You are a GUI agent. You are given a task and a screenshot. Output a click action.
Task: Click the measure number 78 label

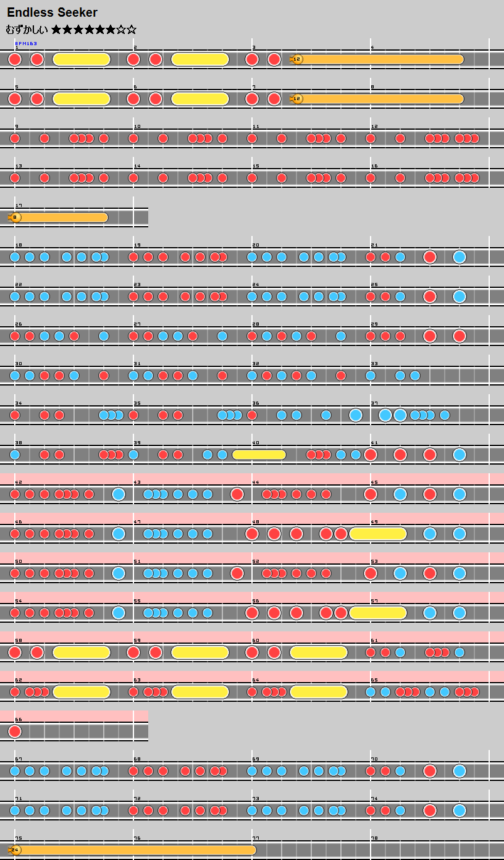(x=374, y=838)
